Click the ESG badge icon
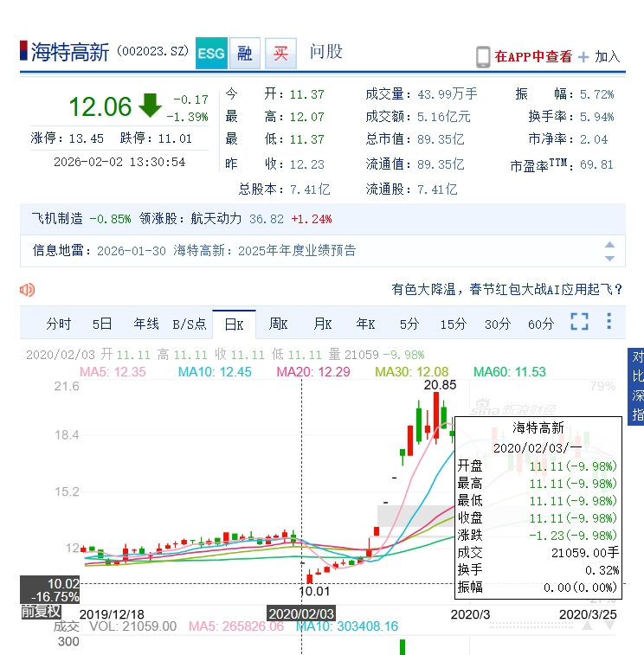The width and height of the screenshot is (644, 655). tap(211, 53)
